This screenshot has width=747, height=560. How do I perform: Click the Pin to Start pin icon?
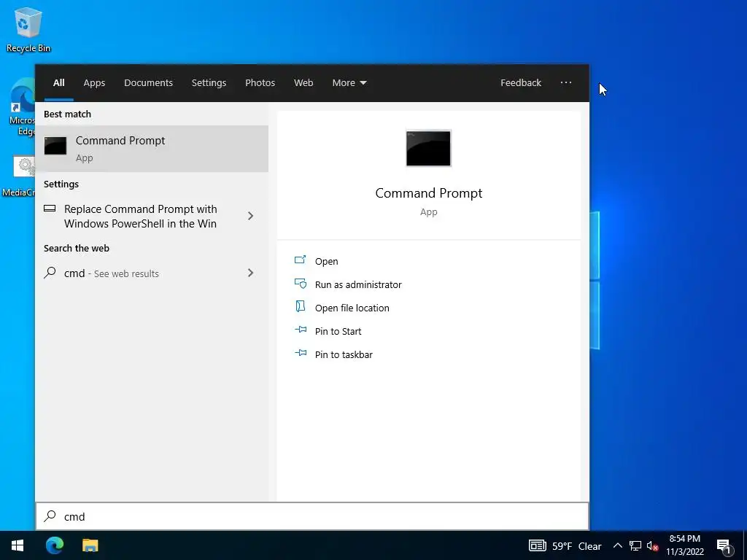(x=301, y=330)
